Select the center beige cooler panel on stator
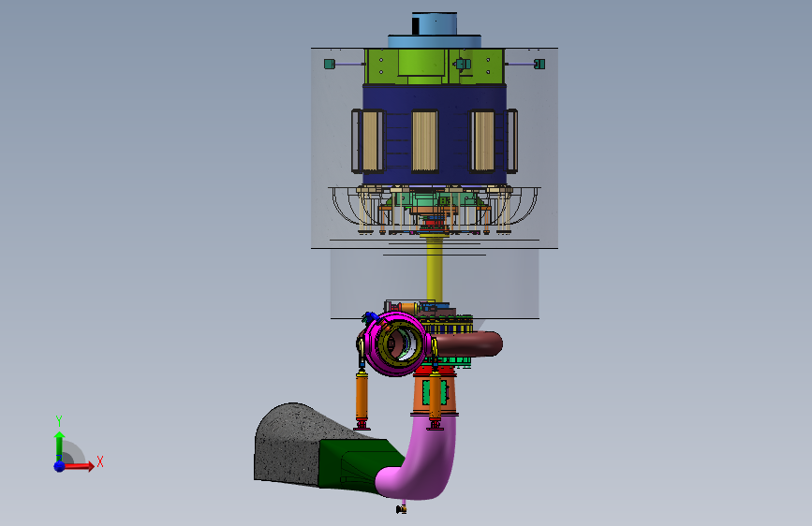The width and height of the screenshot is (812, 526). pyautogui.click(x=424, y=140)
